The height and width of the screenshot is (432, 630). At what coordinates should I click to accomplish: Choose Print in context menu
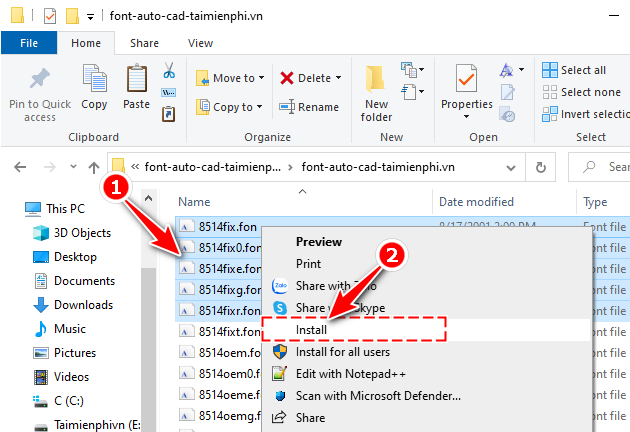coord(308,264)
